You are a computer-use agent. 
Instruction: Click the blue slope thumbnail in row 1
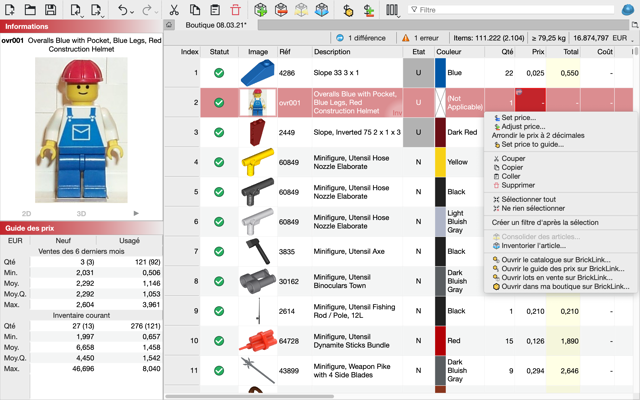(x=258, y=73)
